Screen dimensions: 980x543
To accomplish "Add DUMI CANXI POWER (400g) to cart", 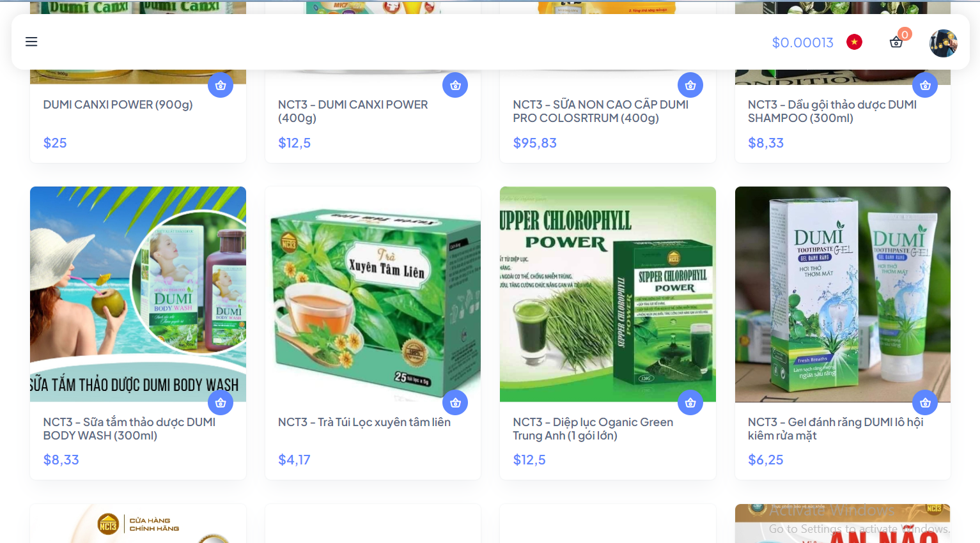I will 455,85.
